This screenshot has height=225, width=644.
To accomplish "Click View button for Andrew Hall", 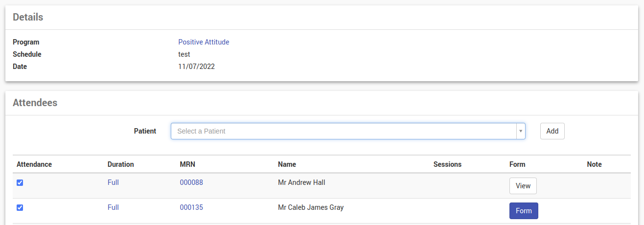I will pos(523,186).
